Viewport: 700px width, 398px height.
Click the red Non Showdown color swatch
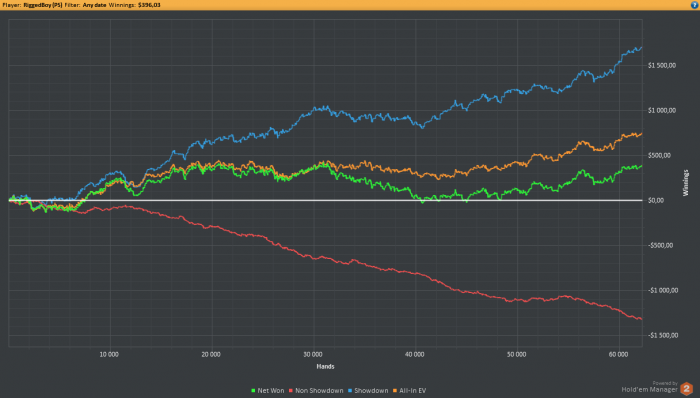[291, 391]
